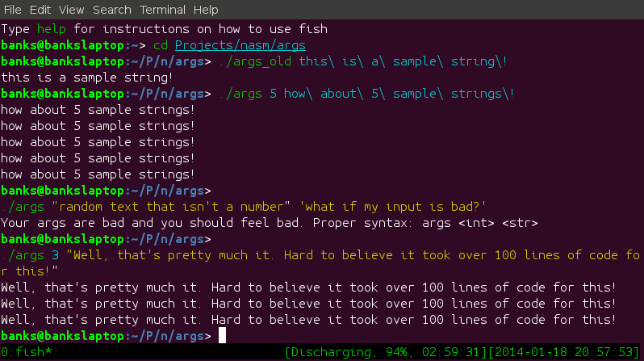This screenshot has width=644, height=361.
Task: Click the 'what if my input is bad?' argument
Action: tap(393, 207)
